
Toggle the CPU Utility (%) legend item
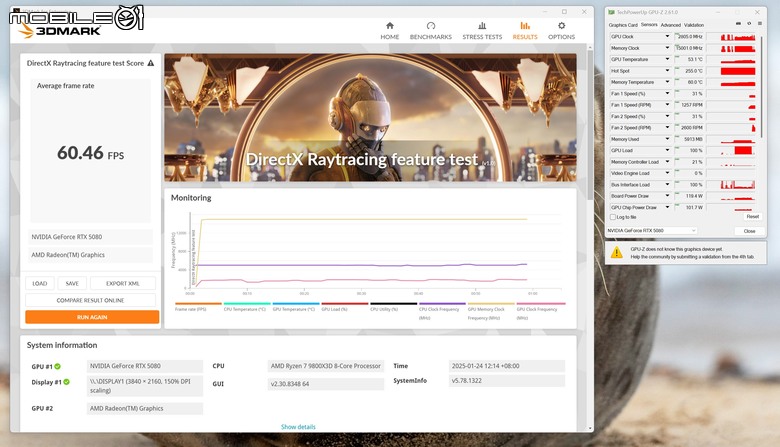[393, 307]
